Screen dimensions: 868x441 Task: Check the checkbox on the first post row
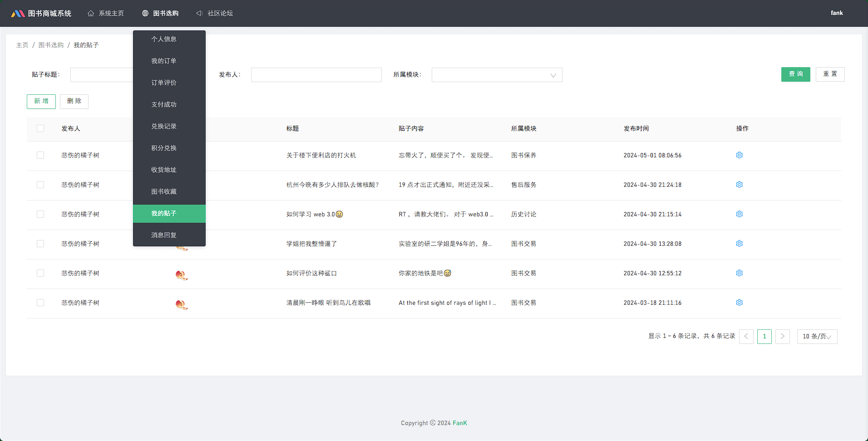tap(40, 155)
